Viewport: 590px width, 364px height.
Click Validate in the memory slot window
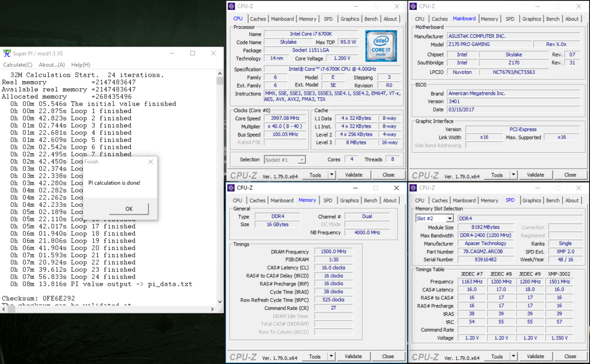tap(535, 357)
